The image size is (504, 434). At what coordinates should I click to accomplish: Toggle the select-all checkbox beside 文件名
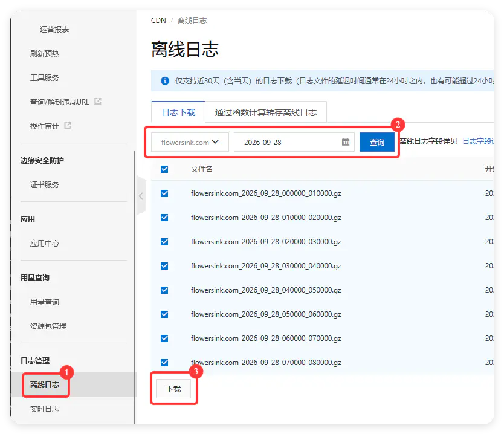pos(164,169)
